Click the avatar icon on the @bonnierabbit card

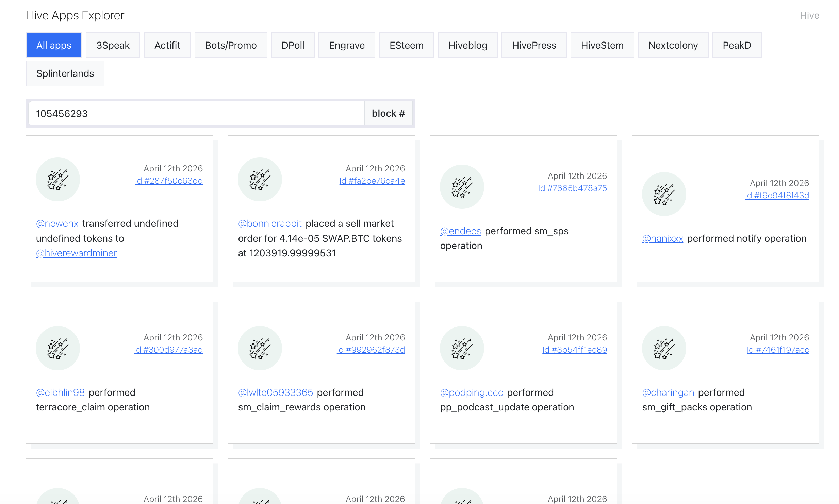coord(260,179)
